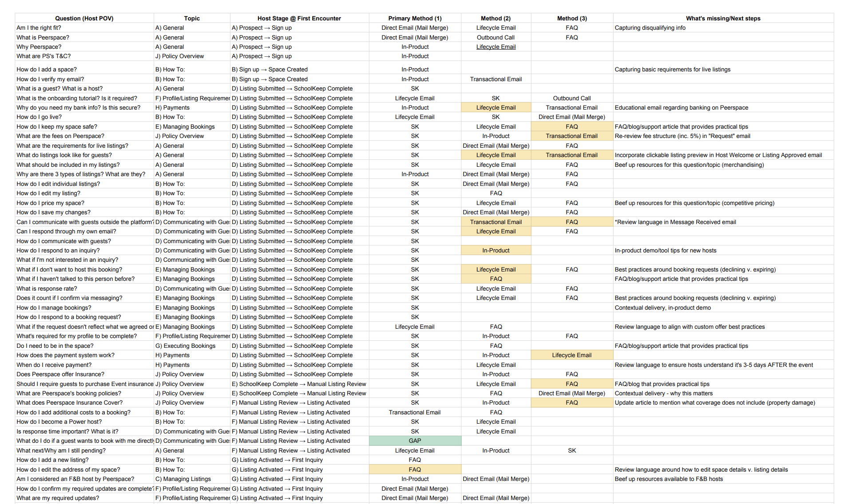The width and height of the screenshot is (849, 504).
Task: Click the 'Topic' column header
Action: 192,18
